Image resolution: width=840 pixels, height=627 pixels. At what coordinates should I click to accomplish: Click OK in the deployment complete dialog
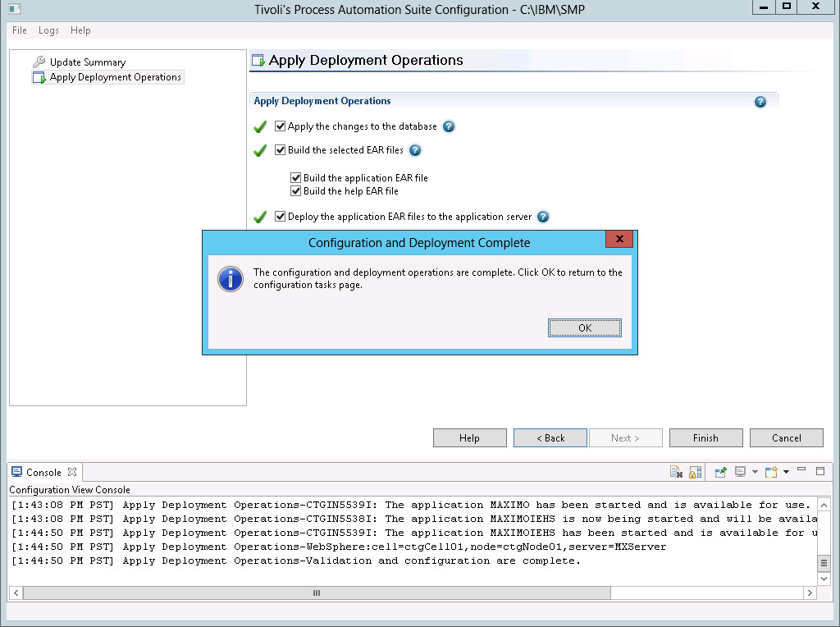point(584,328)
